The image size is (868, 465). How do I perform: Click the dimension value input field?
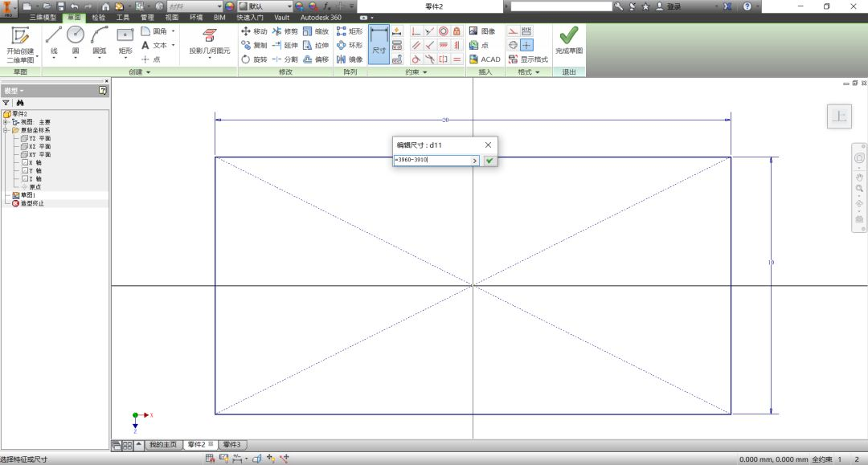click(432, 160)
